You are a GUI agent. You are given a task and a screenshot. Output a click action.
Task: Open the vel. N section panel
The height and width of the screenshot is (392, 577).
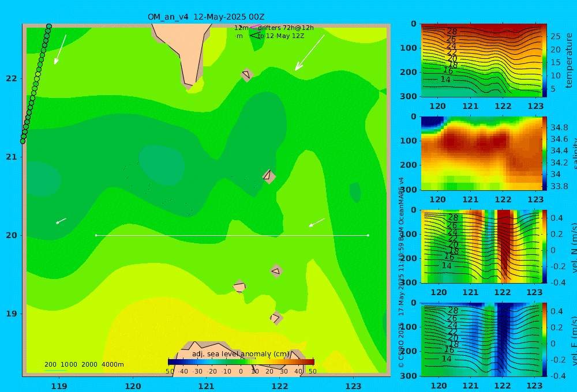coord(481,246)
